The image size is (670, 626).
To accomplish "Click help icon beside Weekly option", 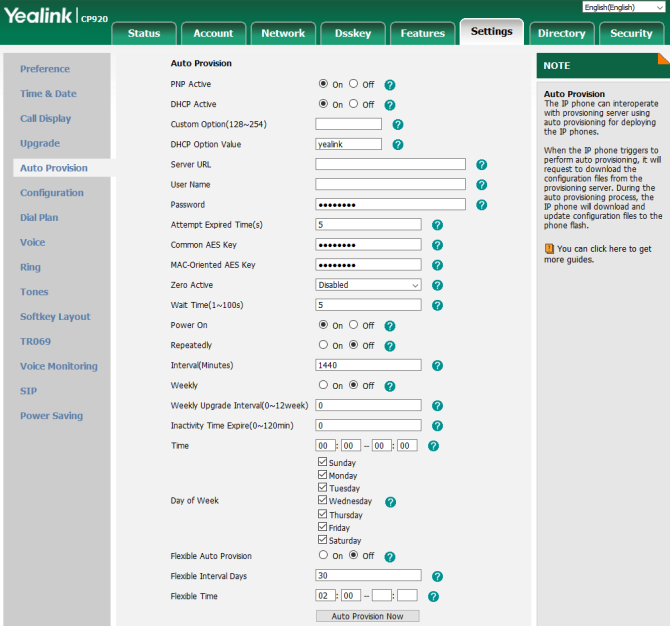I will click(390, 386).
